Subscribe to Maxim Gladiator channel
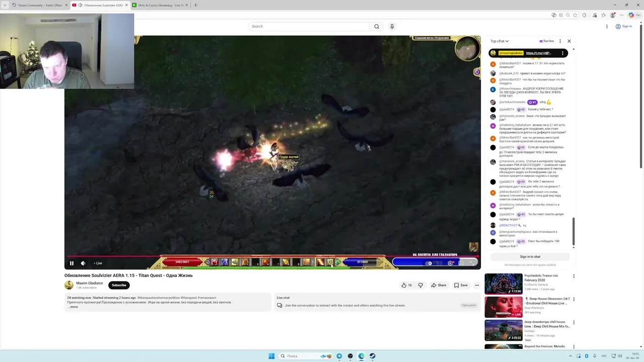This screenshot has width=644, height=362. (x=119, y=285)
